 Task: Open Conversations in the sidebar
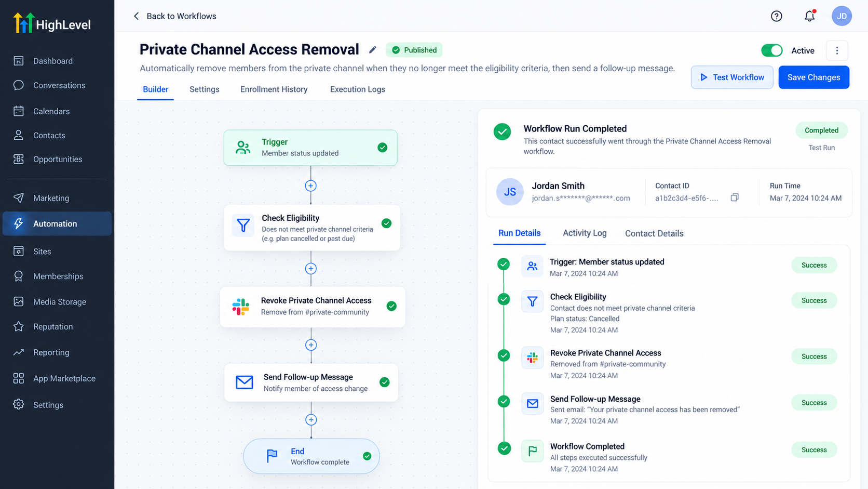[x=57, y=85]
